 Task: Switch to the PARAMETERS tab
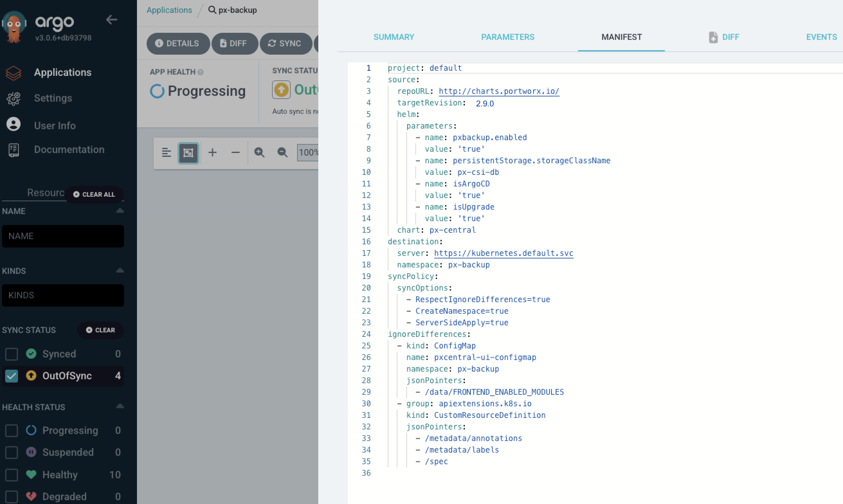click(x=507, y=37)
